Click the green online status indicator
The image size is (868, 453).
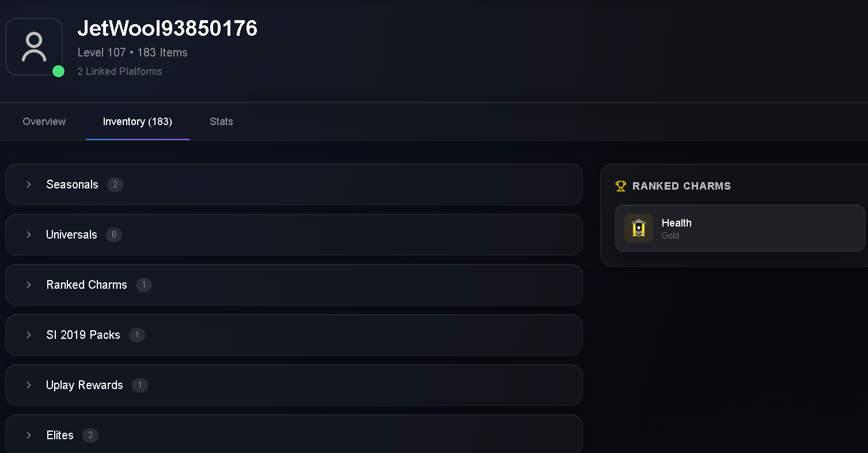pos(58,71)
